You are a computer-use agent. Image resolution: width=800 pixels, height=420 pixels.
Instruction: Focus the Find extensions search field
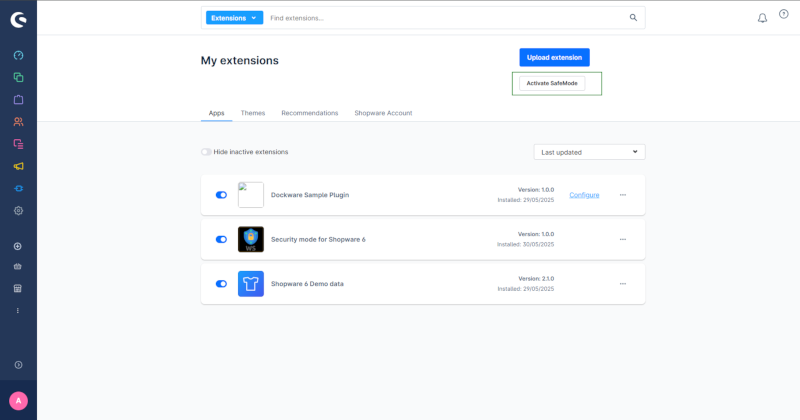click(x=446, y=18)
